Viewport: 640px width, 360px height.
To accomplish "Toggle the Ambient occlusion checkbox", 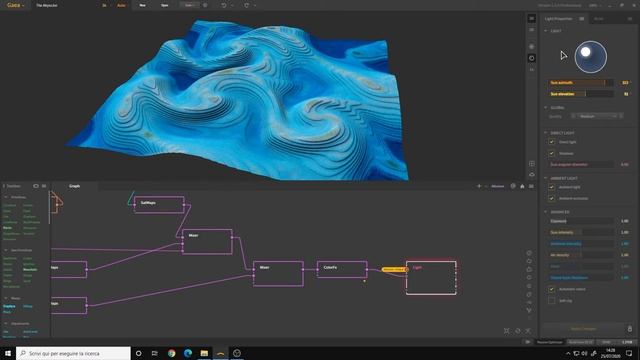I will pos(552,198).
